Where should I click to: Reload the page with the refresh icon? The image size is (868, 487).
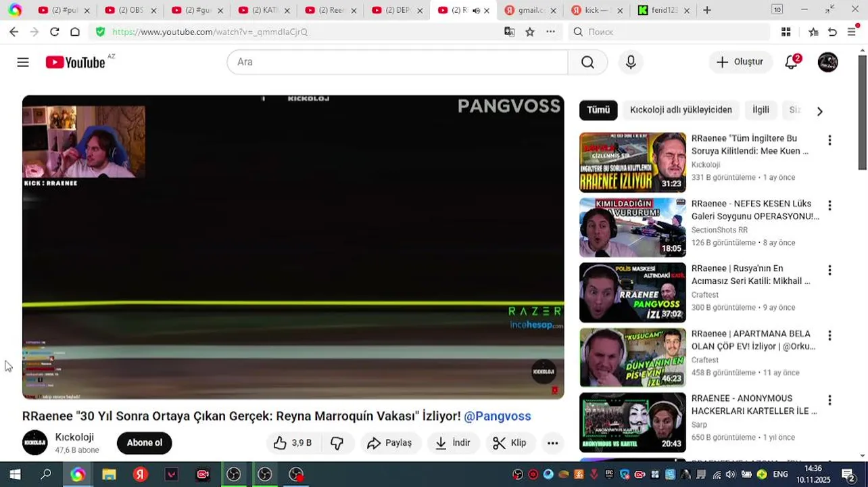point(55,32)
